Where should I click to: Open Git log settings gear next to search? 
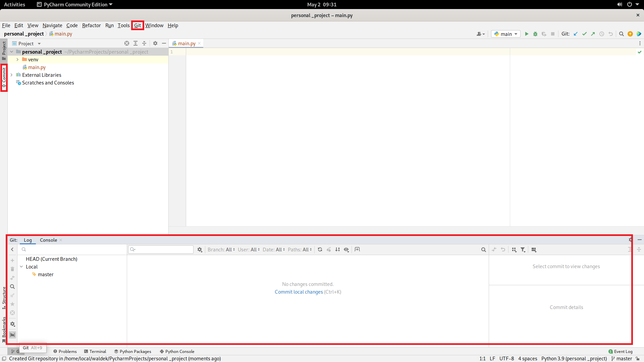point(200,249)
